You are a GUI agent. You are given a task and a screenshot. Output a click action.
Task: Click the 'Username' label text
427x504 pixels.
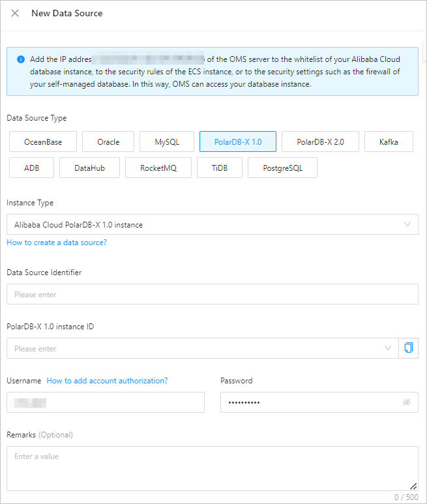[23, 381]
